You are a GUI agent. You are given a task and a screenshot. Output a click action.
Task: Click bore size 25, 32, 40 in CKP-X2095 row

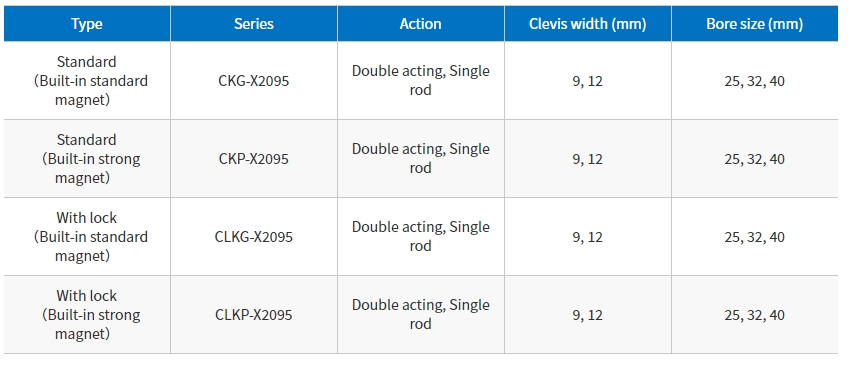coord(754,159)
